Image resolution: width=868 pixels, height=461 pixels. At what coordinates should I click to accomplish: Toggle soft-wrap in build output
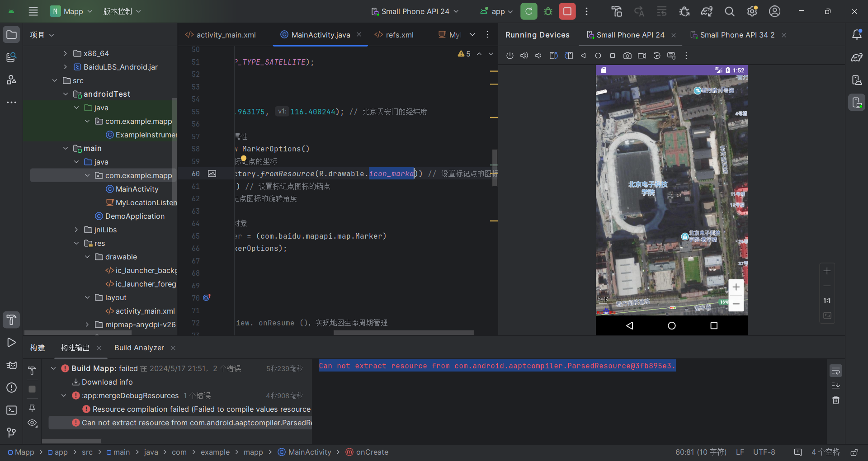point(836,371)
